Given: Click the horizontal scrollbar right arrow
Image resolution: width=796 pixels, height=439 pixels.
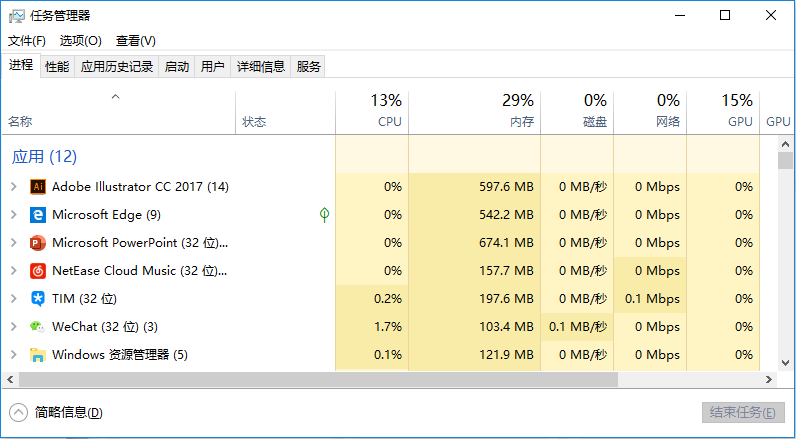Looking at the screenshot, I should (x=769, y=379).
